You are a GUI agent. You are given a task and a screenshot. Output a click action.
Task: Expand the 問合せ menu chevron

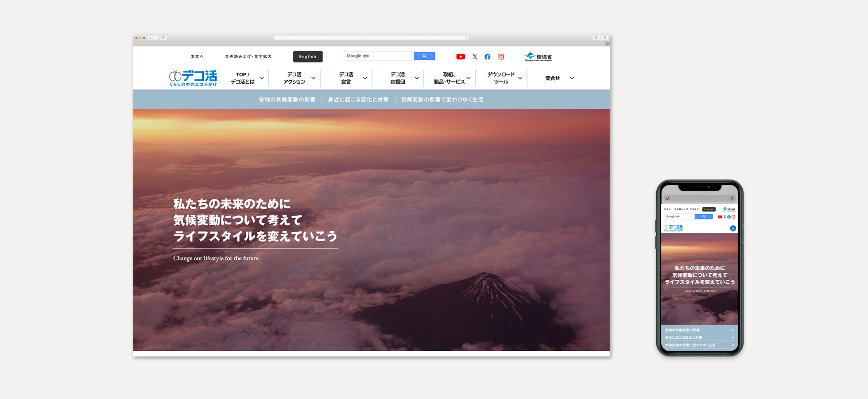tap(572, 78)
